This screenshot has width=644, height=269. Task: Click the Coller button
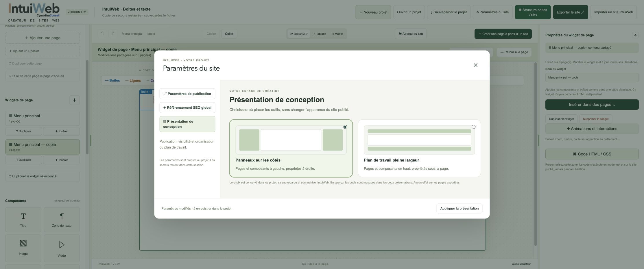pos(229,34)
